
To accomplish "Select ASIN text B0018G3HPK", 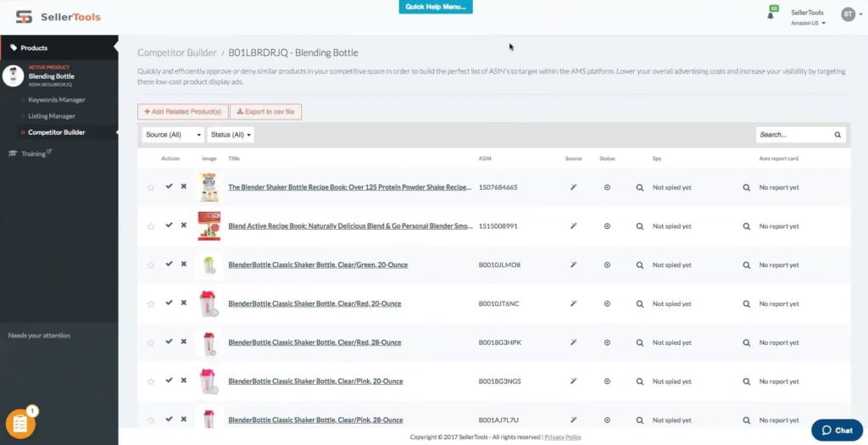I will pyautogui.click(x=500, y=342).
